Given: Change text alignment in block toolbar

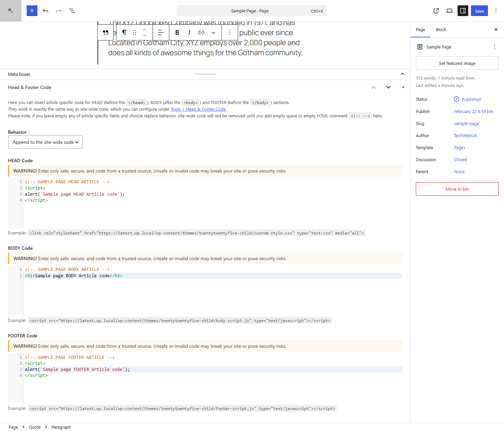Looking at the screenshot, I should pyautogui.click(x=161, y=32).
